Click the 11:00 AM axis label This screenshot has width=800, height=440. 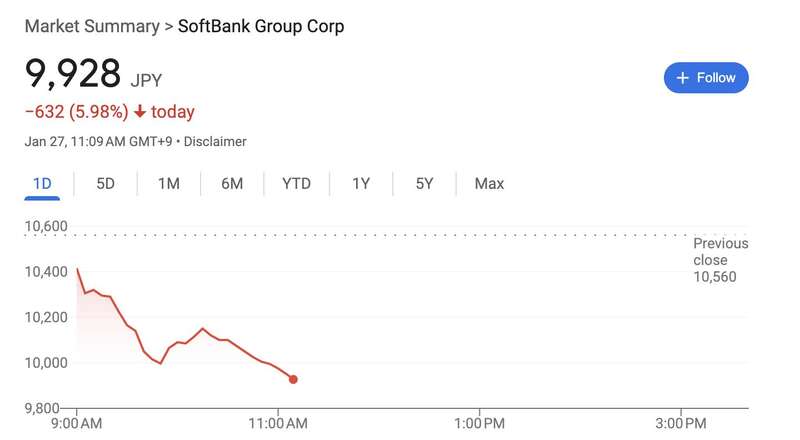278,422
